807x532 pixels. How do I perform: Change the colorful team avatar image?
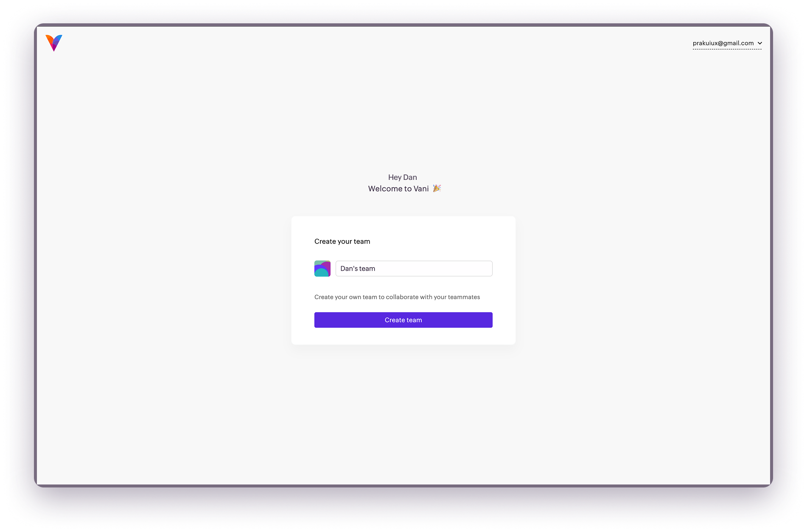(322, 269)
